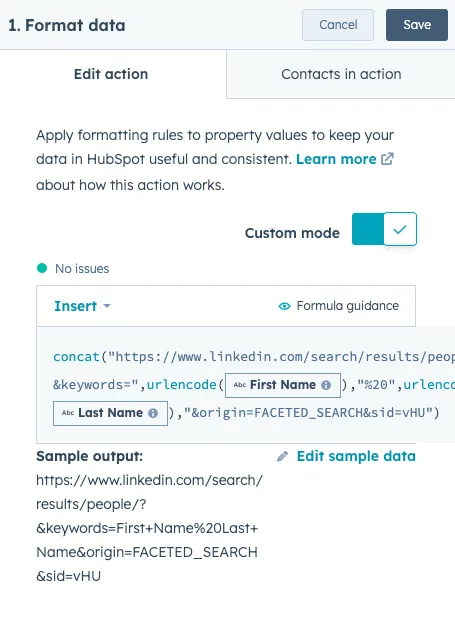Click the info icon on First Name token

pos(326,386)
